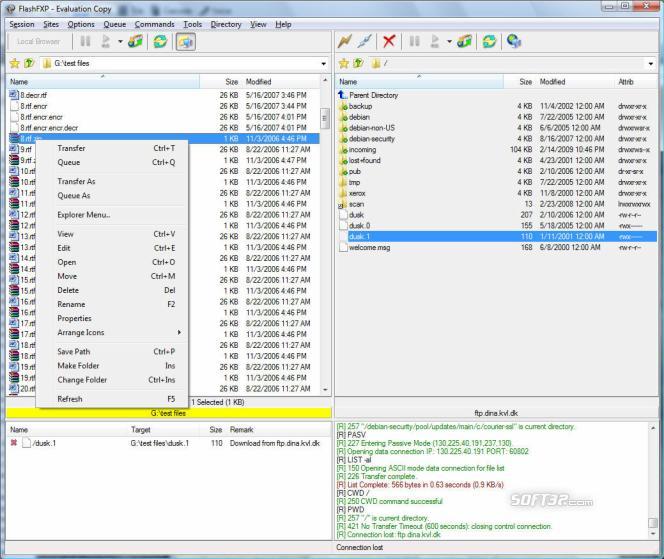
Task: Select the dusk.0 file in remote list
Action: 355,226
